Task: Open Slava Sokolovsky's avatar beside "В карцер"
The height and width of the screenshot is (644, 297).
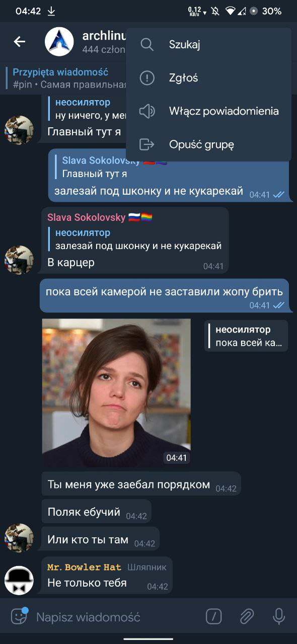Action: [x=19, y=260]
